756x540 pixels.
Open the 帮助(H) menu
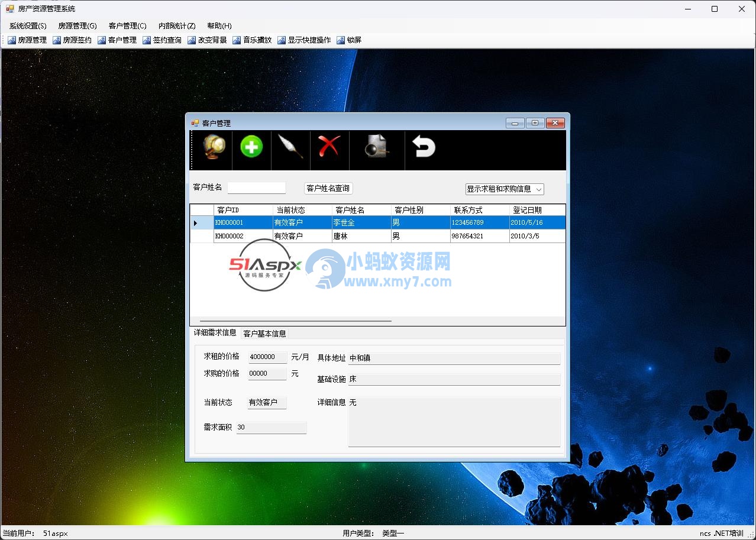pos(219,26)
